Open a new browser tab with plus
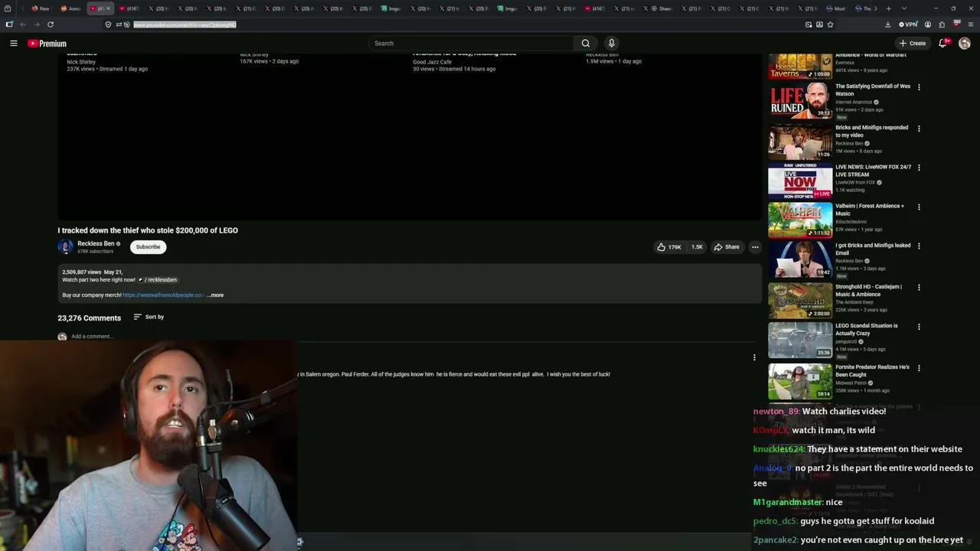This screenshot has width=980, height=551. pyautogui.click(x=888, y=8)
